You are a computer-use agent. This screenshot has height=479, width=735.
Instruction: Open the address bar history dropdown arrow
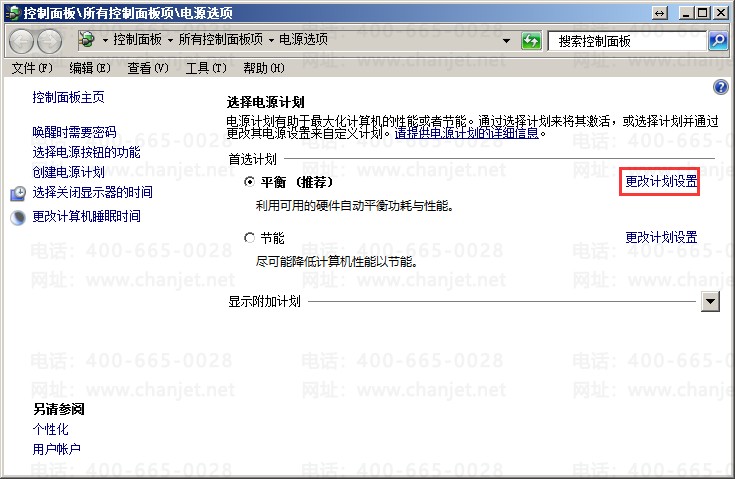pyautogui.click(x=508, y=41)
